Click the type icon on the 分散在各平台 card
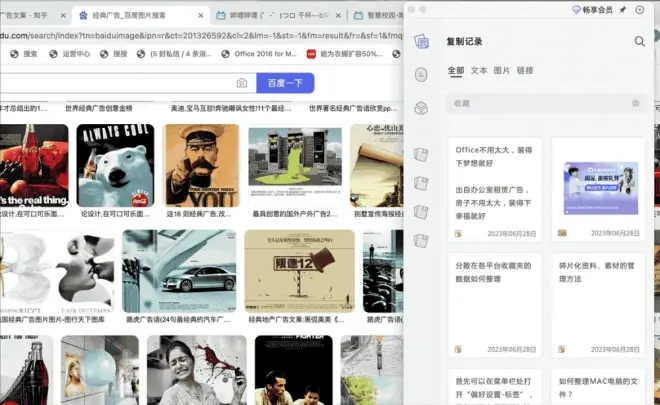The image size is (660, 405). (458, 349)
